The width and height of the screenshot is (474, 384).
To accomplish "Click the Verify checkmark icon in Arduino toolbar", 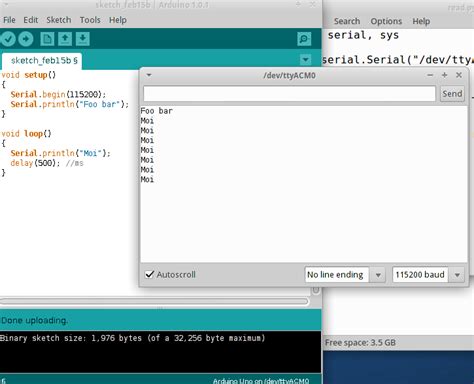I will point(8,39).
